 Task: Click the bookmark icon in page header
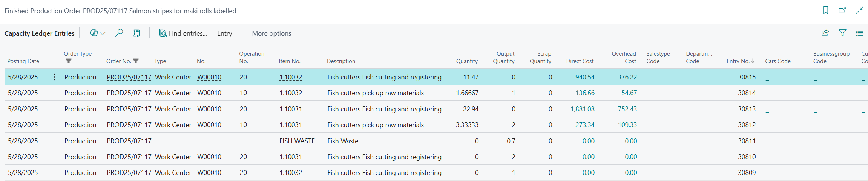pyautogui.click(x=825, y=10)
